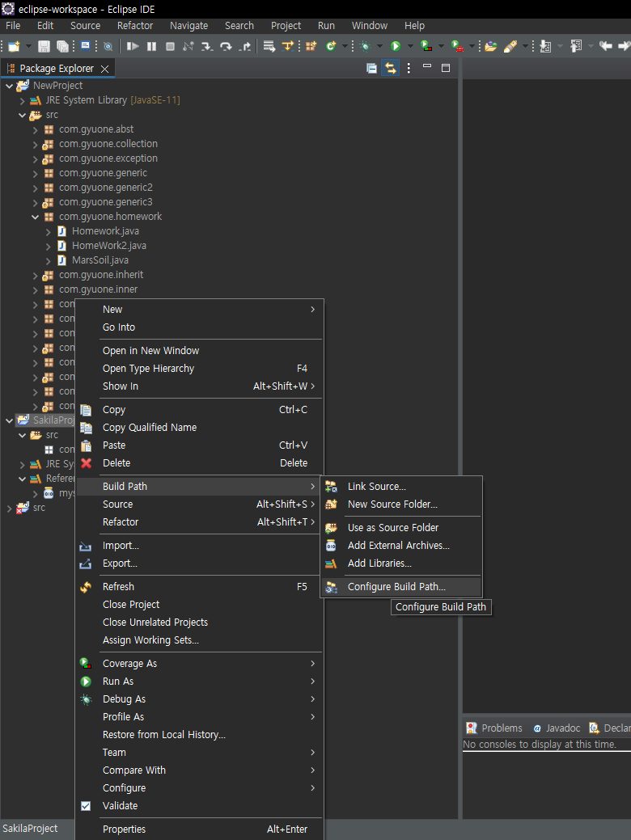
Task: Click the New Java Class toolbar icon
Action: click(331, 47)
